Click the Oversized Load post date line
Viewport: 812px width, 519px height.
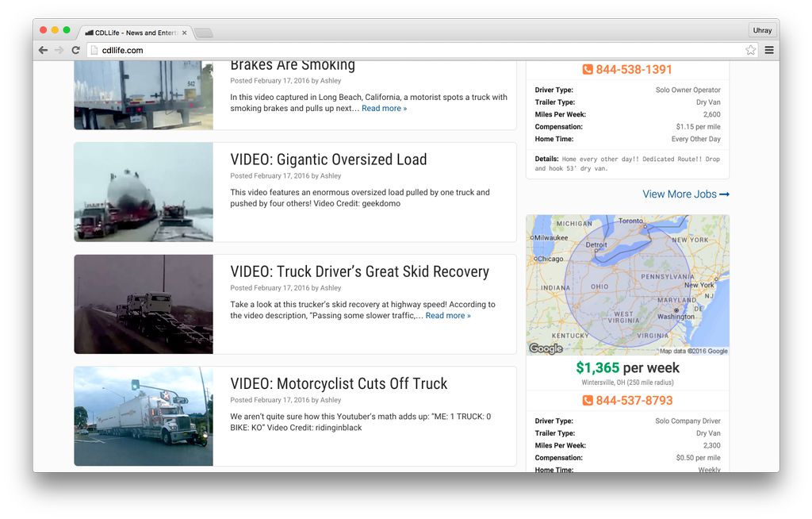(x=285, y=175)
